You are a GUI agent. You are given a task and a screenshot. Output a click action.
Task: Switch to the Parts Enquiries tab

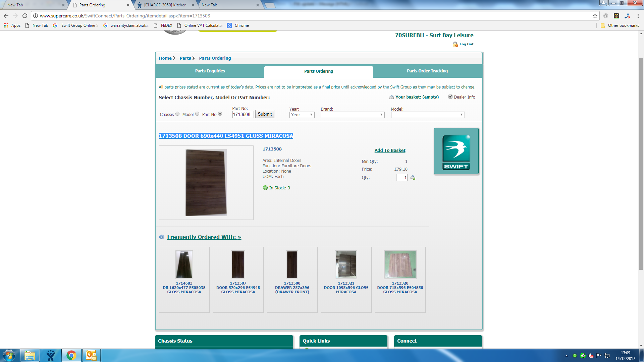210,71
